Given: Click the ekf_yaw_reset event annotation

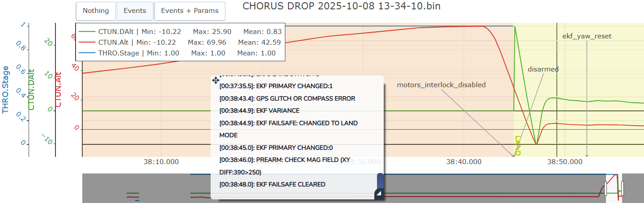Looking at the screenshot, I should coord(587,36).
